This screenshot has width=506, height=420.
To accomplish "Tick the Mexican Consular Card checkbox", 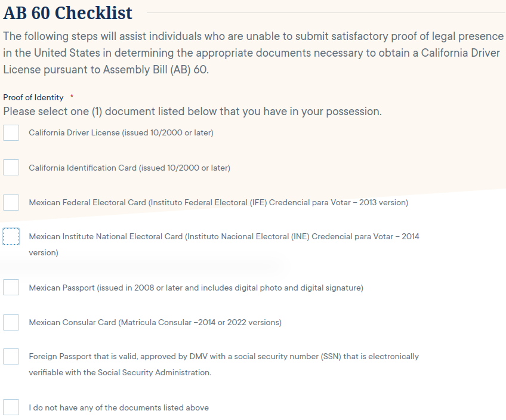I will (x=11, y=322).
